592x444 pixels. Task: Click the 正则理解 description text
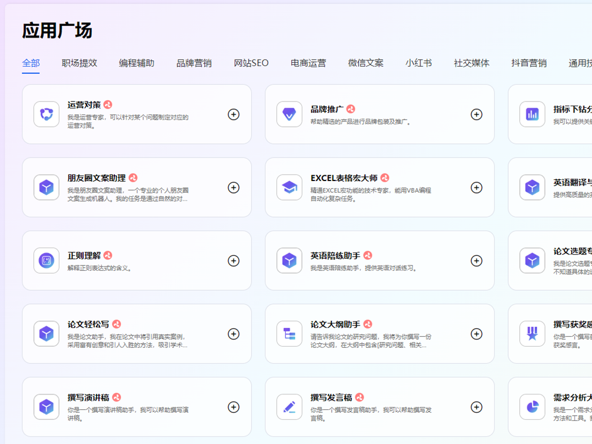99,268
